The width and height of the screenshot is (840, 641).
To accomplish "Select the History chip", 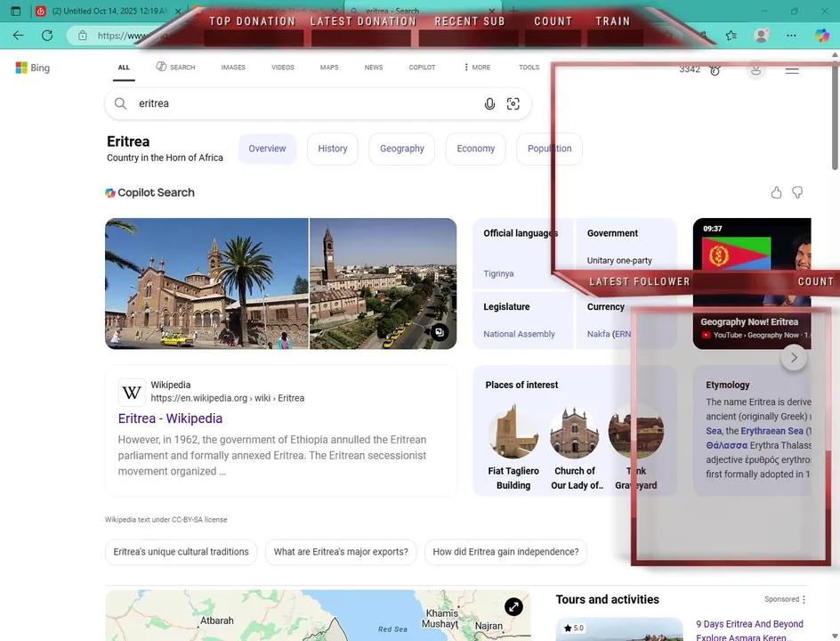I will click(332, 149).
